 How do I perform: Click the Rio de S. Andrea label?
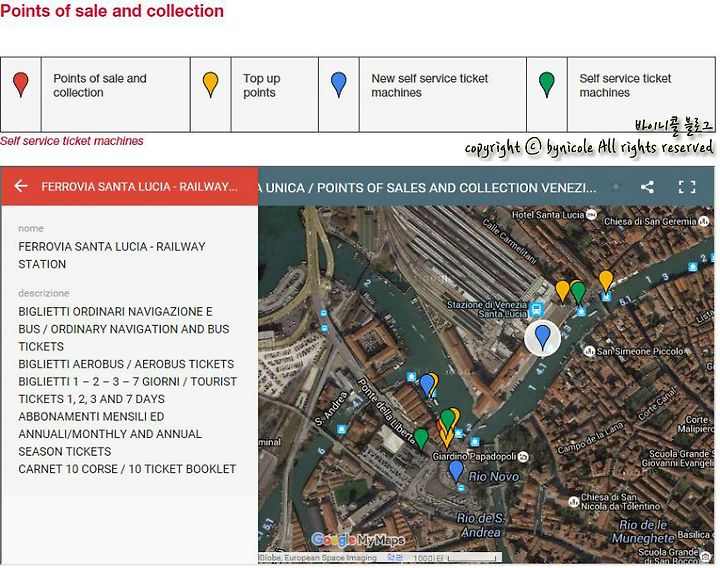point(481,525)
